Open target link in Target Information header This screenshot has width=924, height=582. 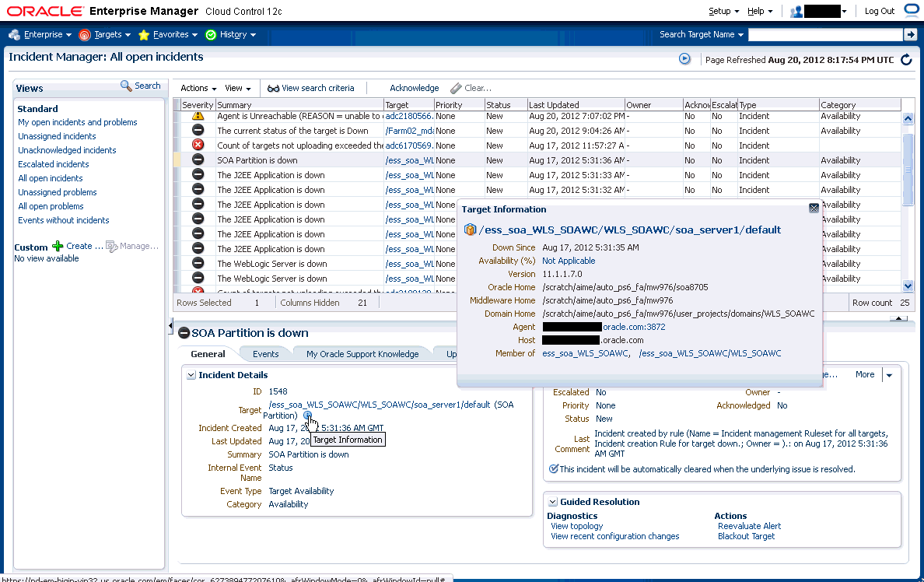(x=630, y=230)
